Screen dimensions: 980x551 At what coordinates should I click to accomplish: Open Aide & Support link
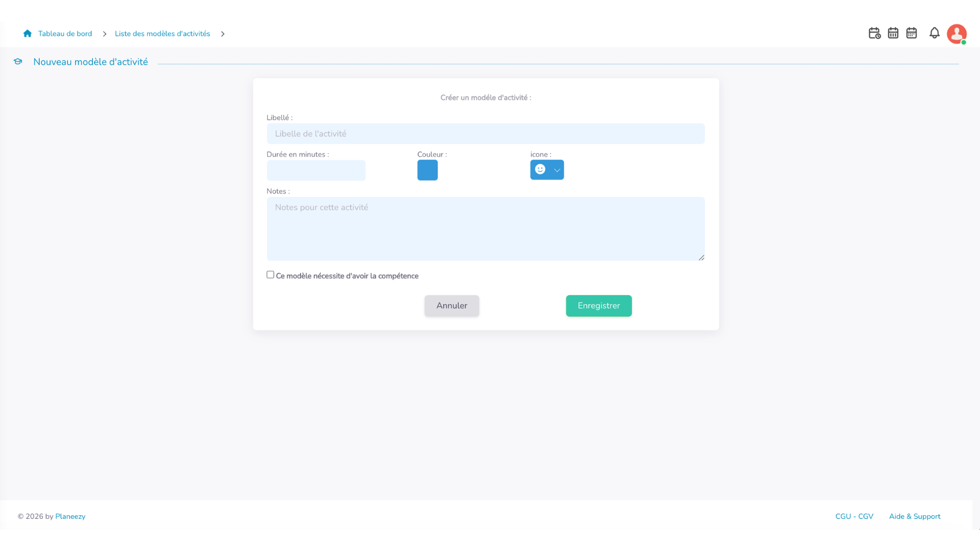[914, 516]
